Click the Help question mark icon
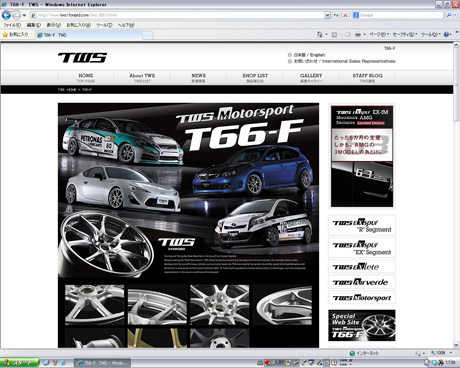460x368 pixels. (x=446, y=34)
